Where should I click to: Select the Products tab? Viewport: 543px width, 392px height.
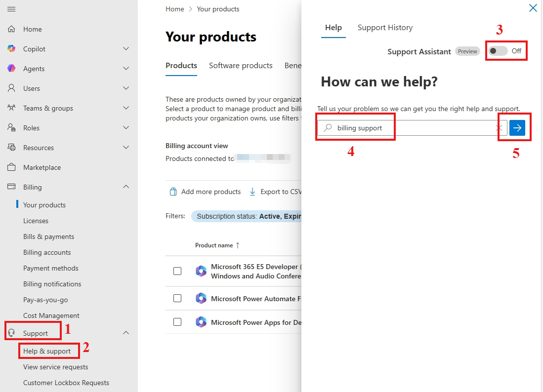[181, 66]
